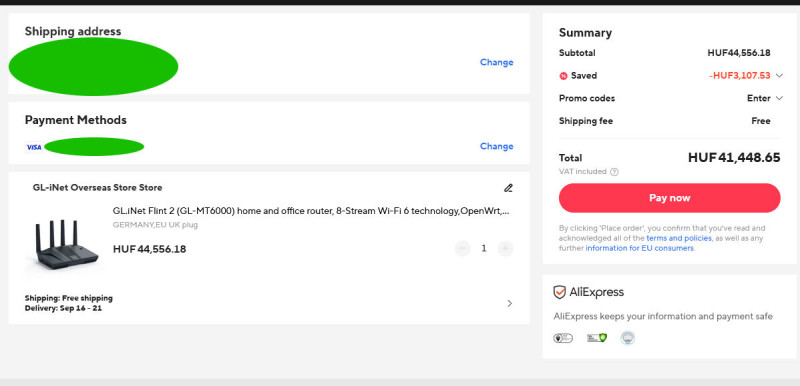Select the saved amount -HUF3,107.53
This screenshot has height=386, width=800.
pos(739,75)
